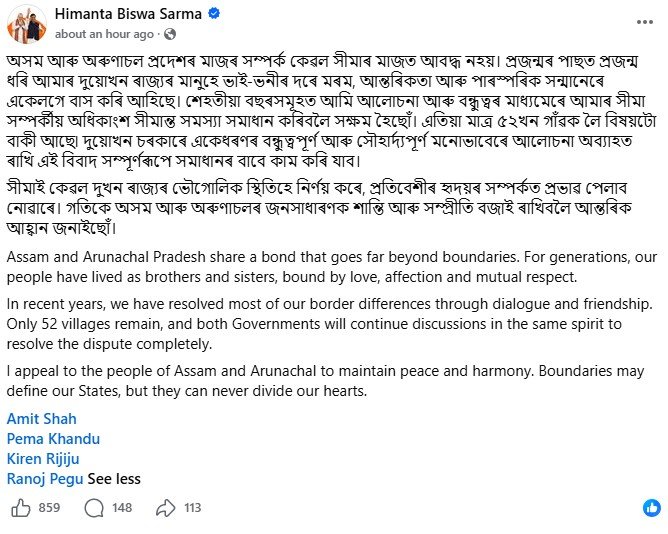View the 113 shares count
Image resolution: width=668 pixels, height=534 pixels.
click(x=193, y=508)
